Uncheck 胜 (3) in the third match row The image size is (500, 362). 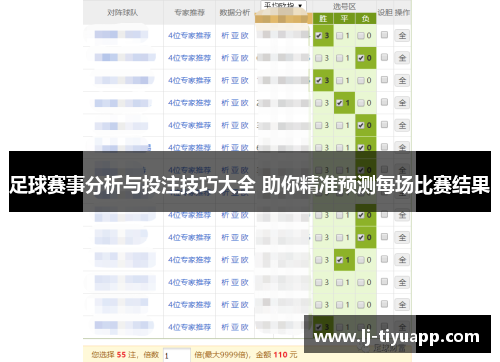[319, 80]
